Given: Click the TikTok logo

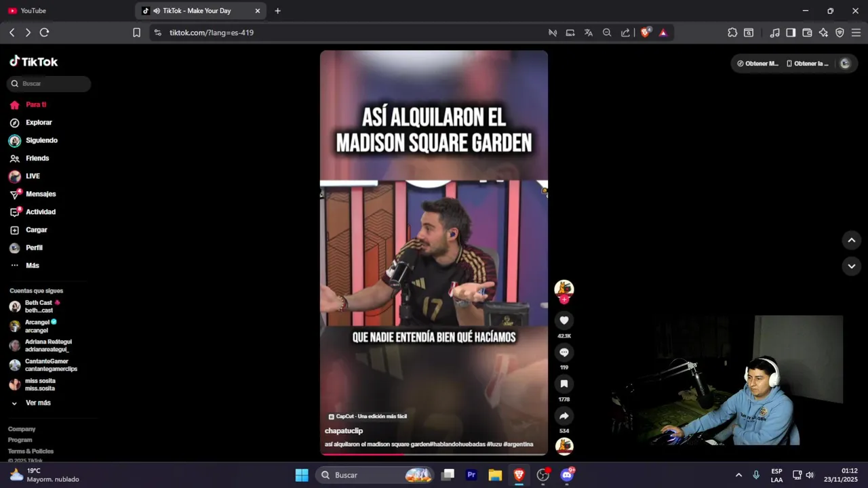Looking at the screenshot, I should click(33, 61).
